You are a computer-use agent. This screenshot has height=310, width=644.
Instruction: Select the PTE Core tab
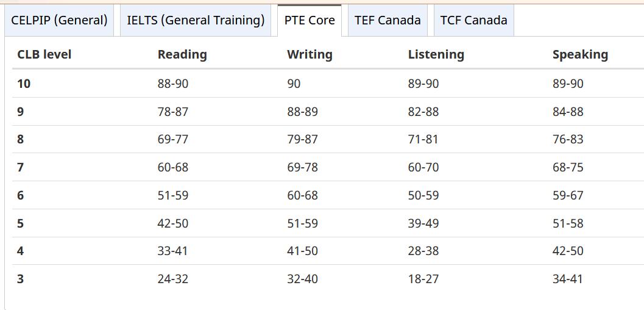(310, 21)
